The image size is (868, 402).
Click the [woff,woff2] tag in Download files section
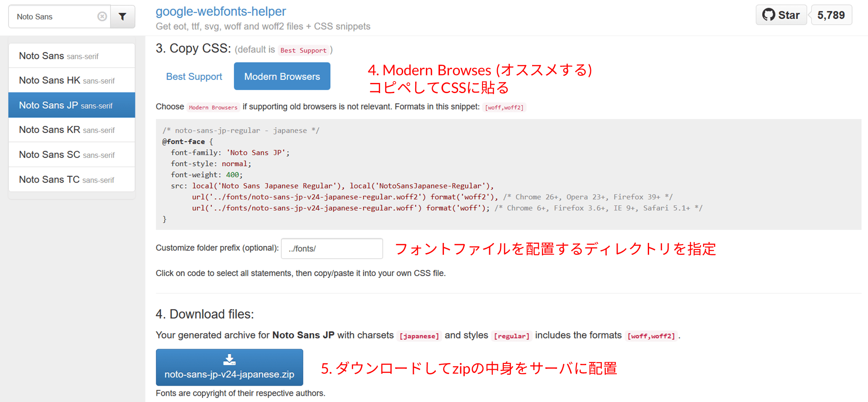(651, 336)
